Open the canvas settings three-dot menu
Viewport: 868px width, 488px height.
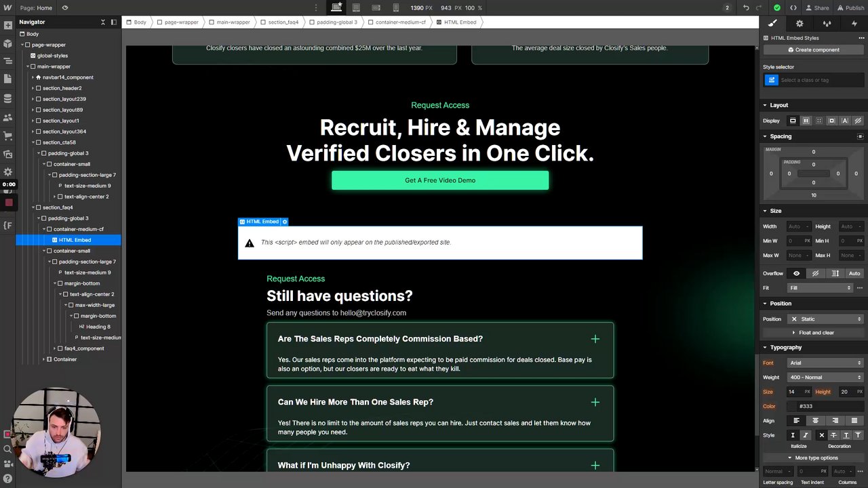pos(316,7)
